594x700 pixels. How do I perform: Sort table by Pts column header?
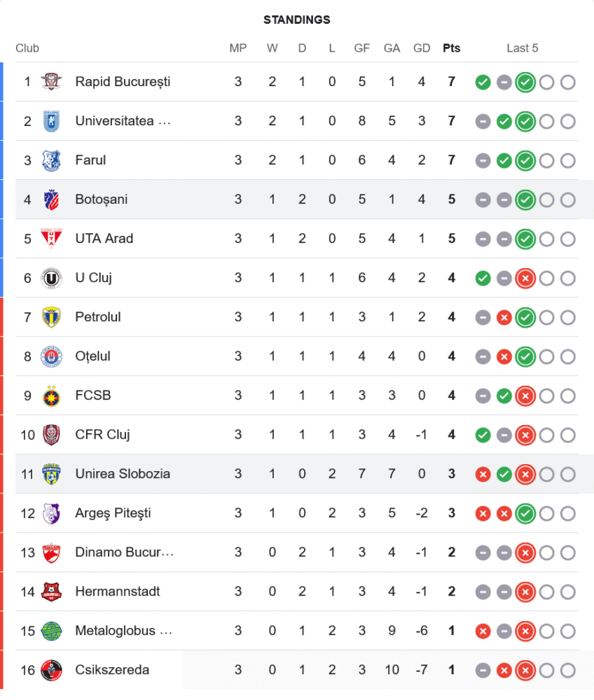click(452, 48)
